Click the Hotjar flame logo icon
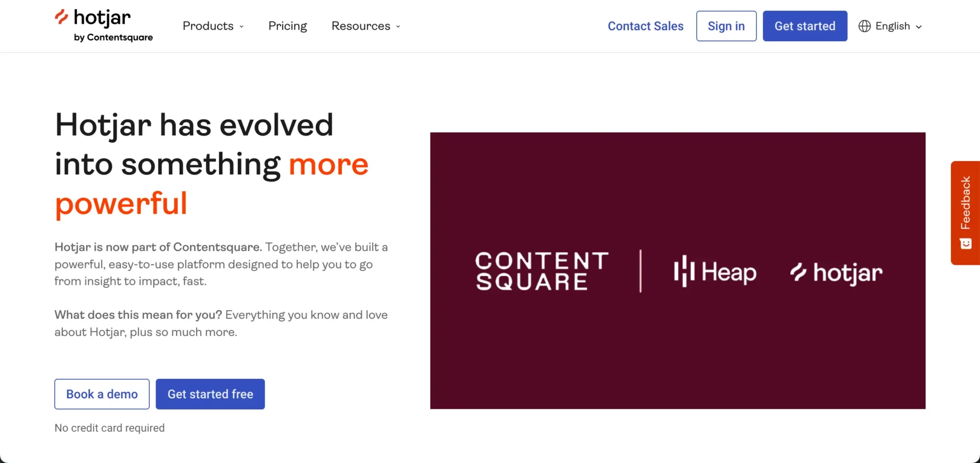 [x=62, y=16]
